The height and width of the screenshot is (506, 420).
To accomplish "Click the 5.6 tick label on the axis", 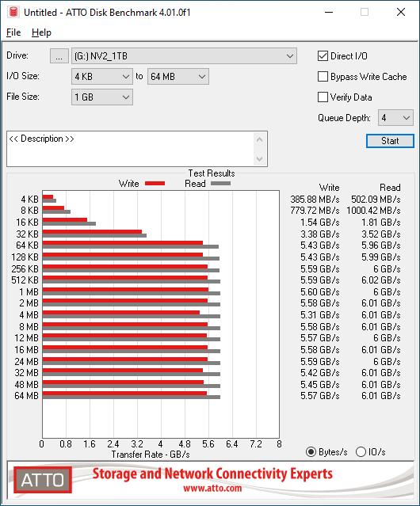I will (208, 444).
